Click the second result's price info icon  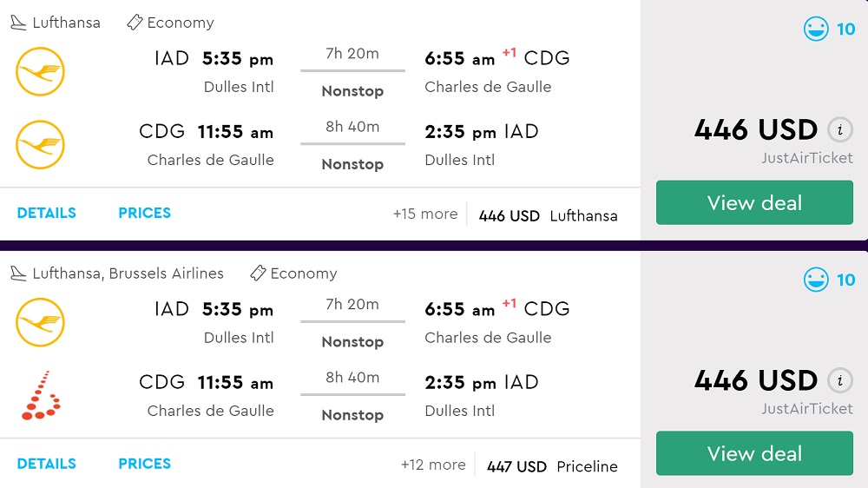point(838,381)
